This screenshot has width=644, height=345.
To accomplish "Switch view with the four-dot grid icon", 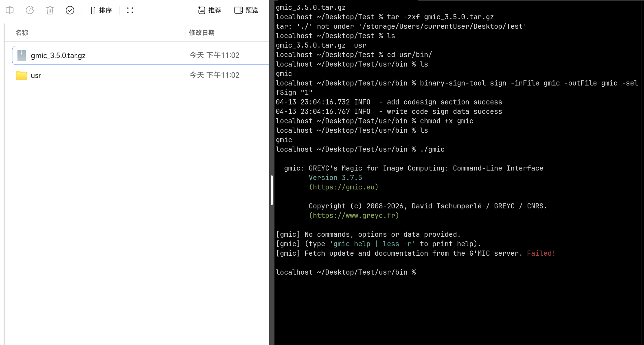I will 130,10.
